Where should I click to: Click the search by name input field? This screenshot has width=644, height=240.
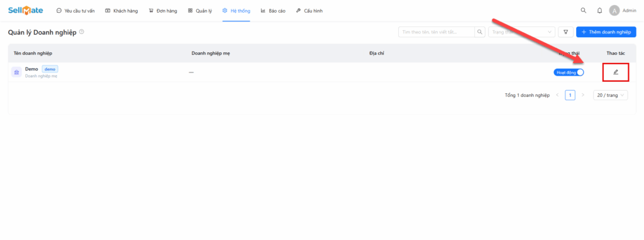click(x=436, y=31)
